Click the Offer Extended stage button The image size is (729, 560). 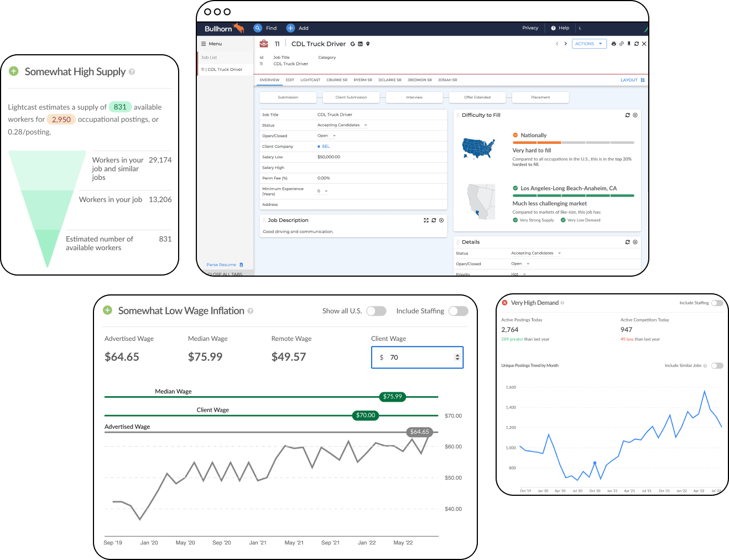(x=477, y=97)
